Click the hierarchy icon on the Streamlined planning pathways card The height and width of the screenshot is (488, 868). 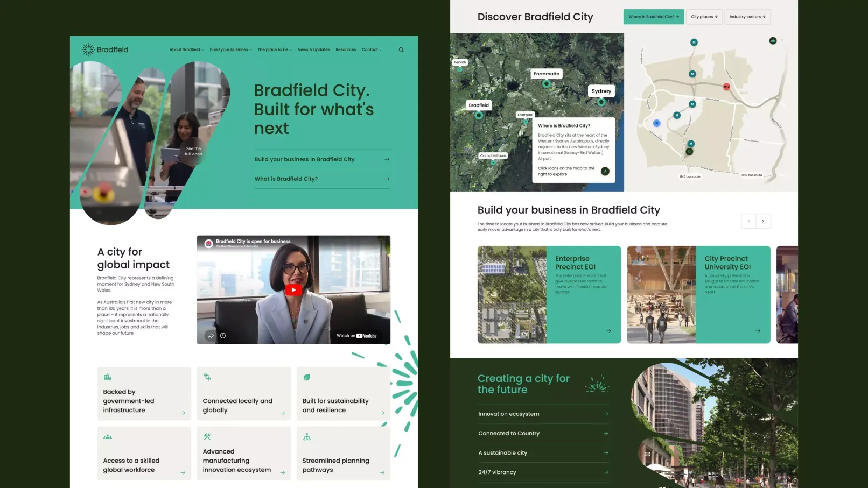click(307, 437)
